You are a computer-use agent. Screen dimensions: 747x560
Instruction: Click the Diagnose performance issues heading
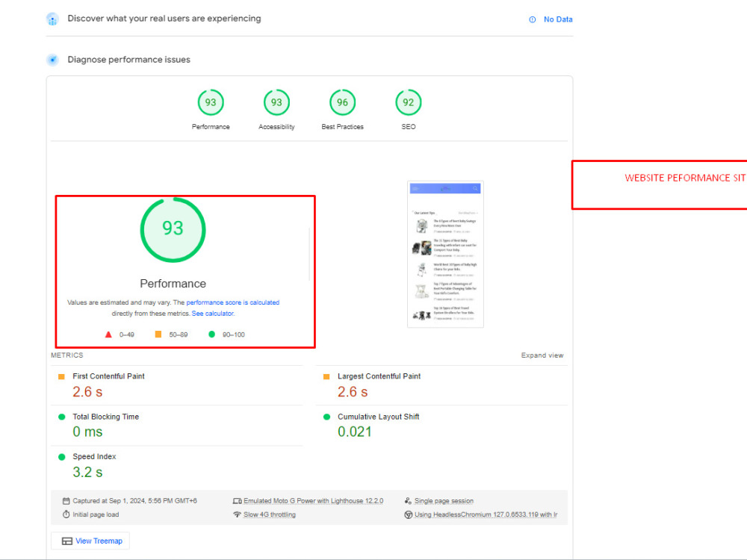coord(129,60)
